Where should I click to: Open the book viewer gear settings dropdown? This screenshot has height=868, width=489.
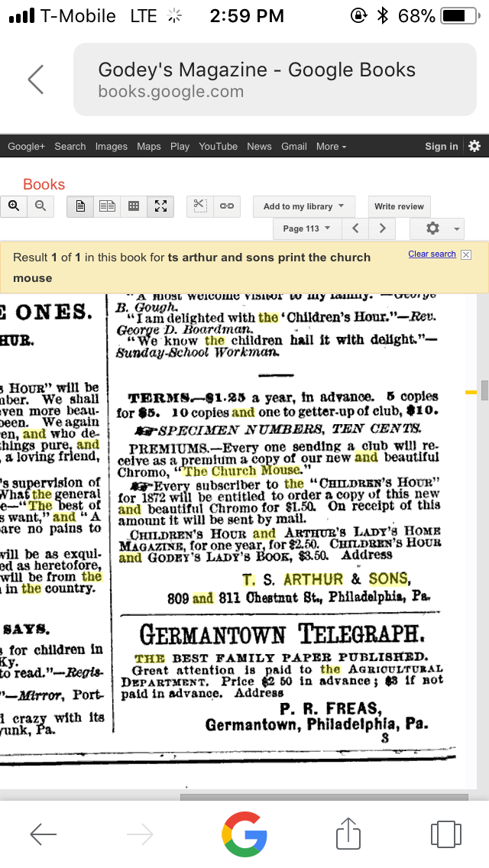[437, 228]
